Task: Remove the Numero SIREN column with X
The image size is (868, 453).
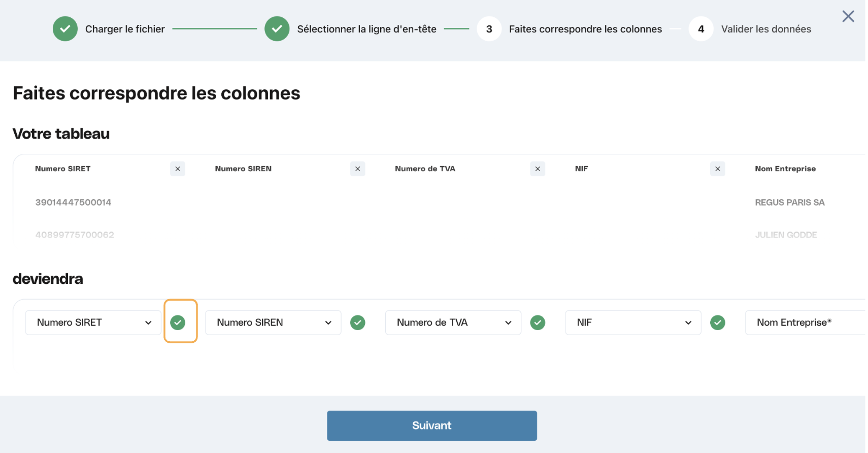Action: (x=358, y=169)
